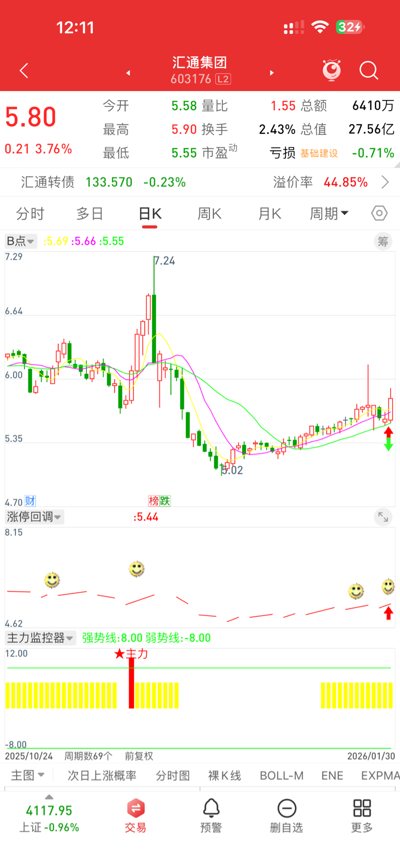Select the 日K tab
This screenshot has height=868, width=400.
[x=150, y=214]
